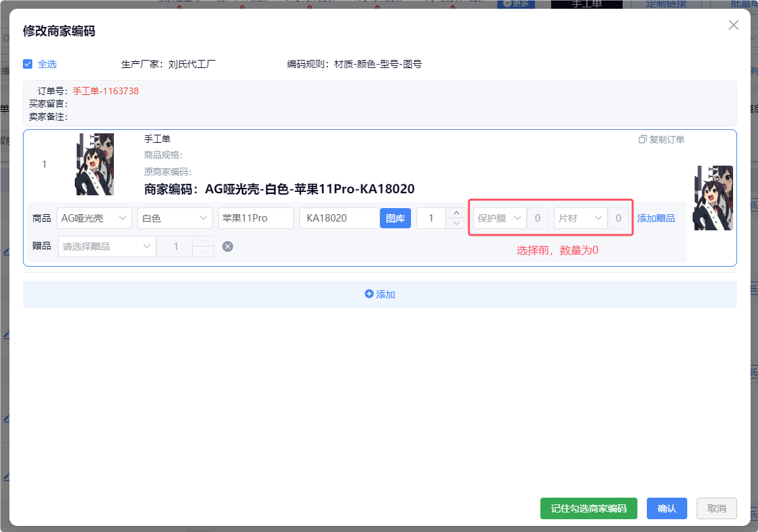Confirm changes with the 确认 button
The width and height of the screenshot is (758, 532).
(666, 508)
